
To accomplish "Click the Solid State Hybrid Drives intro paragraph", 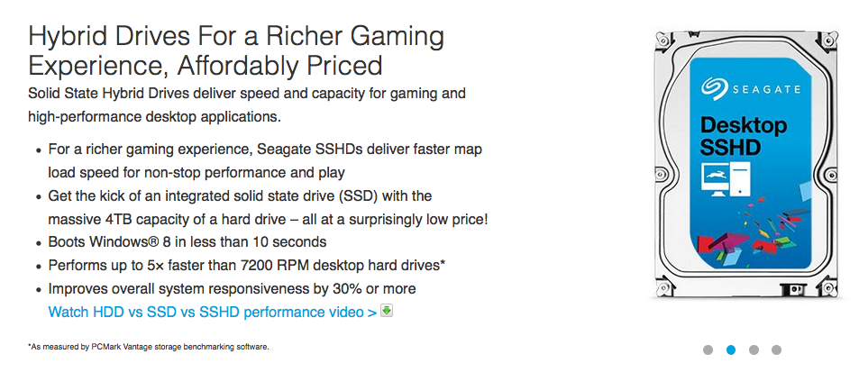I will tap(247, 104).
